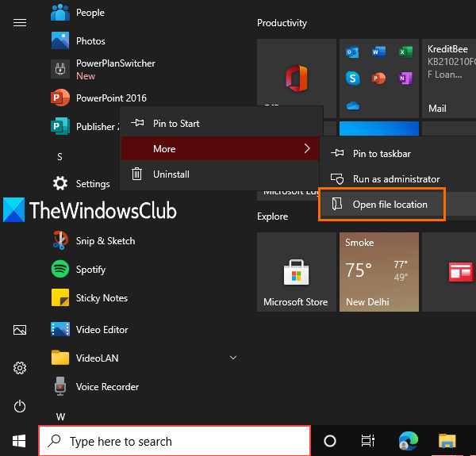This screenshot has height=456, width=476.
Task: Click the Power button icon in sidebar
Action: pos(20,407)
